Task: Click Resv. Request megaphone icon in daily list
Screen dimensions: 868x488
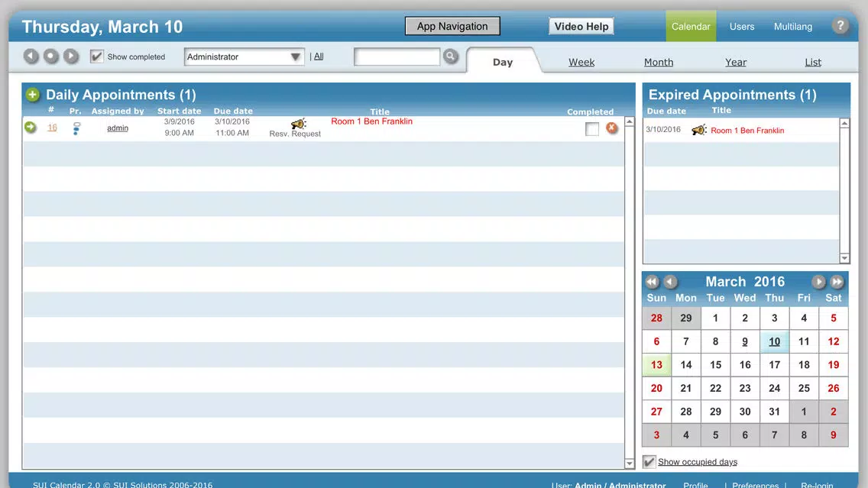Action: pos(298,124)
